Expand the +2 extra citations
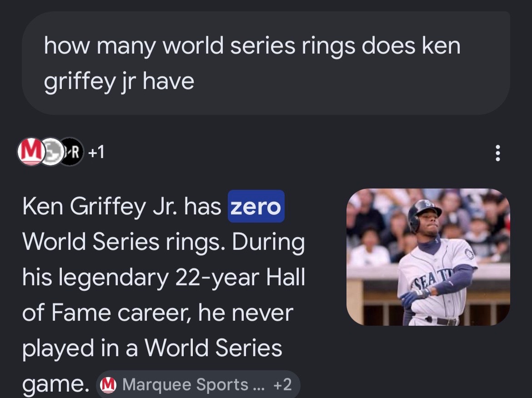 [x=283, y=384]
